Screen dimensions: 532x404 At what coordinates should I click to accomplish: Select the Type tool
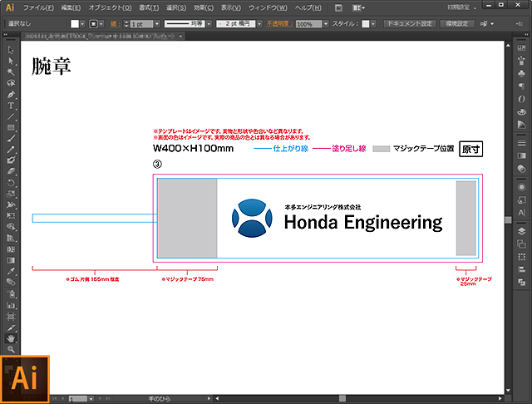pos(11,106)
